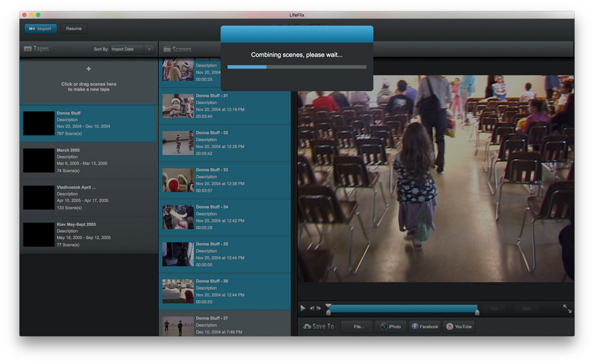Select the 'Donna Stuff - 37' scene title
This screenshot has width=594, height=364.
click(x=212, y=318)
